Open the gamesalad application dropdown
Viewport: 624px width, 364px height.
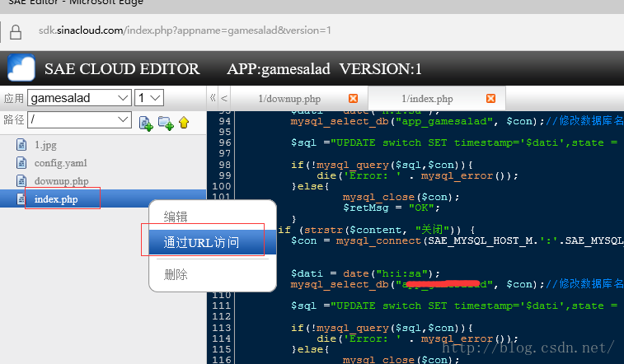coord(80,98)
